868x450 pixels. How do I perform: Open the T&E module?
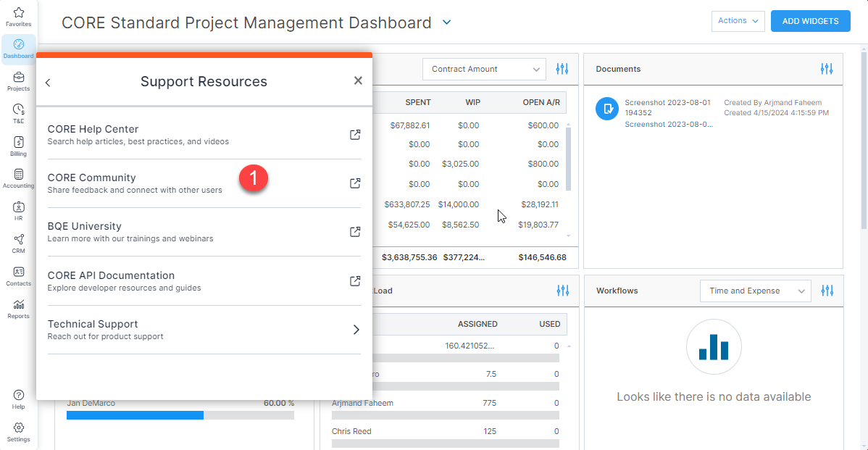click(18, 114)
